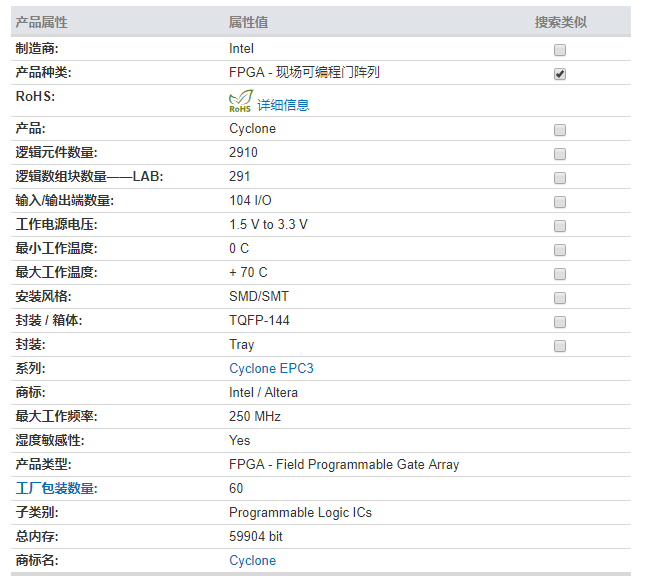Select the 最大工作温度 +70 C checkbox
This screenshot has width=646, height=578.
click(560, 274)
